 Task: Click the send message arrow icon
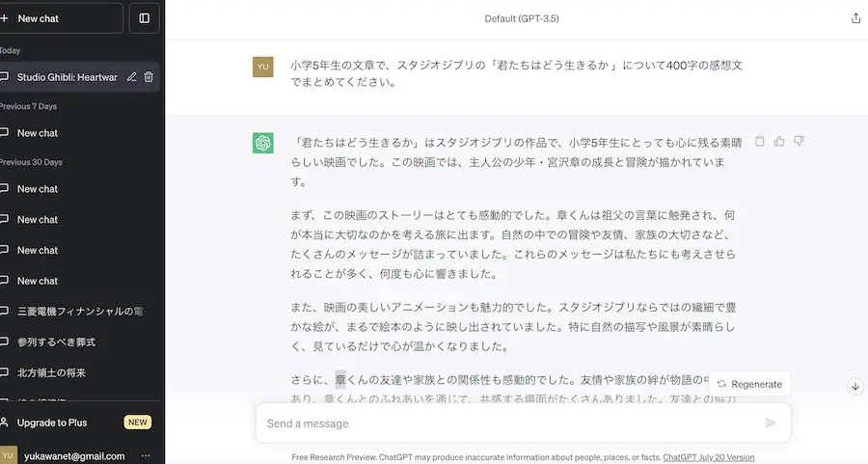point(771,423)
